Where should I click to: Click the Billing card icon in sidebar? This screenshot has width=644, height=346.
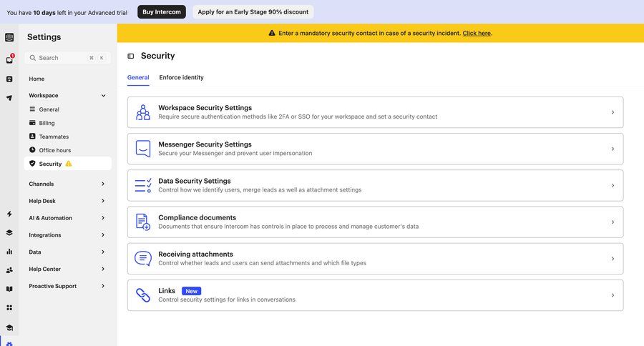point(32,123)
